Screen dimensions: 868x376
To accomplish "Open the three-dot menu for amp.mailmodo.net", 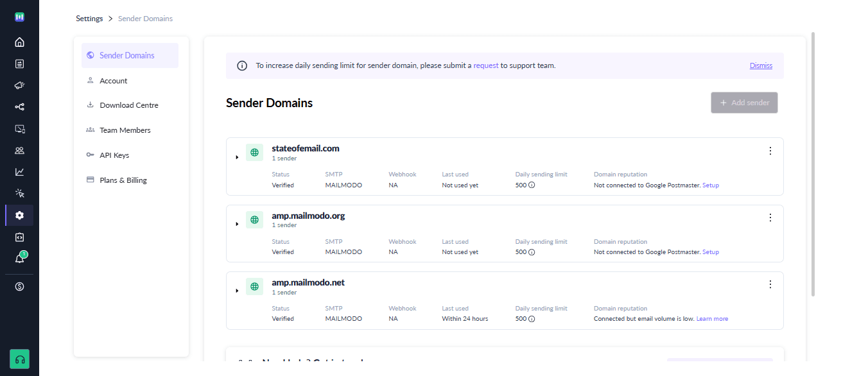I will click(770, 284).
